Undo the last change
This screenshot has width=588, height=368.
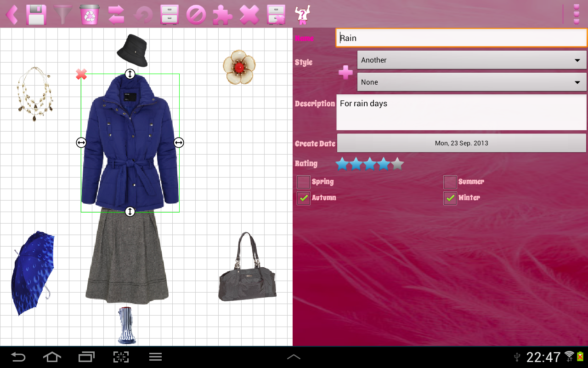(142, 14)
